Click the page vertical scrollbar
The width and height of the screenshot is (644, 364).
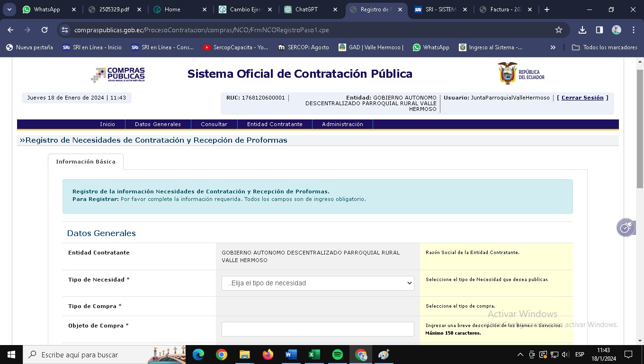[x=640, y=128]
